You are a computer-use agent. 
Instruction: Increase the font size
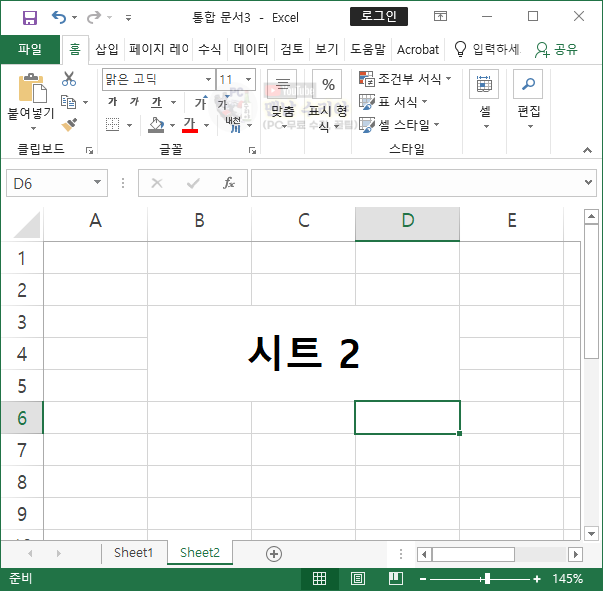click(201, 103)
